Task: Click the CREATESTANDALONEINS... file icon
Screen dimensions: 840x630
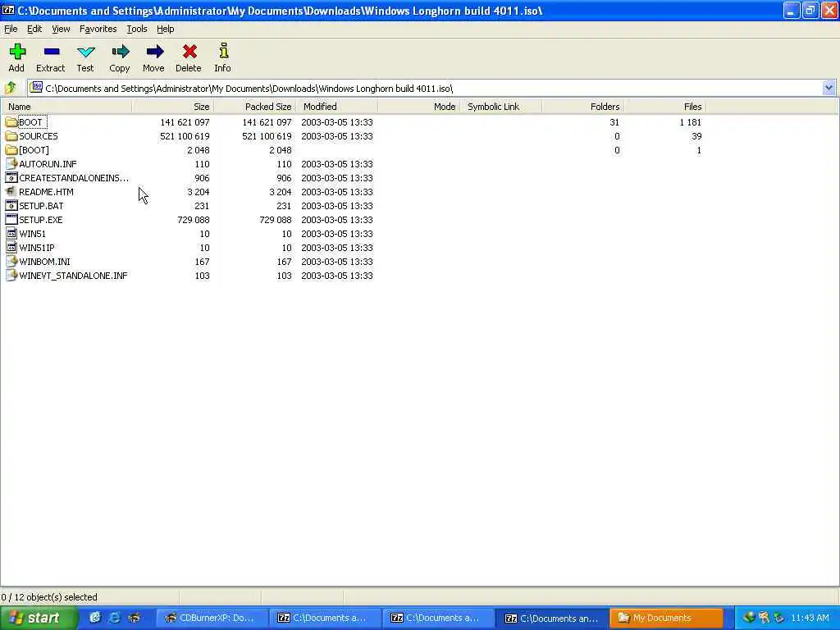Action: click(x=11, y=178)
